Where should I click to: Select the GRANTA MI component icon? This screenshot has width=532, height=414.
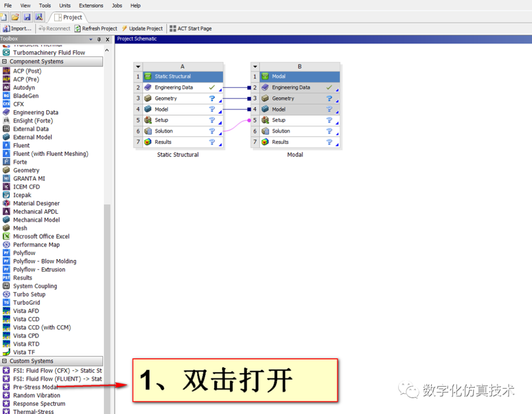[x=6, y=178]
